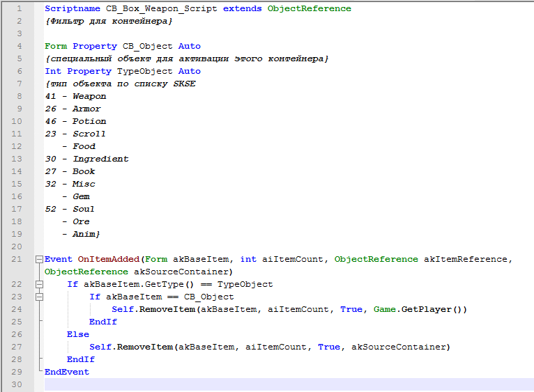Screen dimensions: 534x392
Task: Click 'akItemReference' parameter on line 21
Action: (465, 259)
